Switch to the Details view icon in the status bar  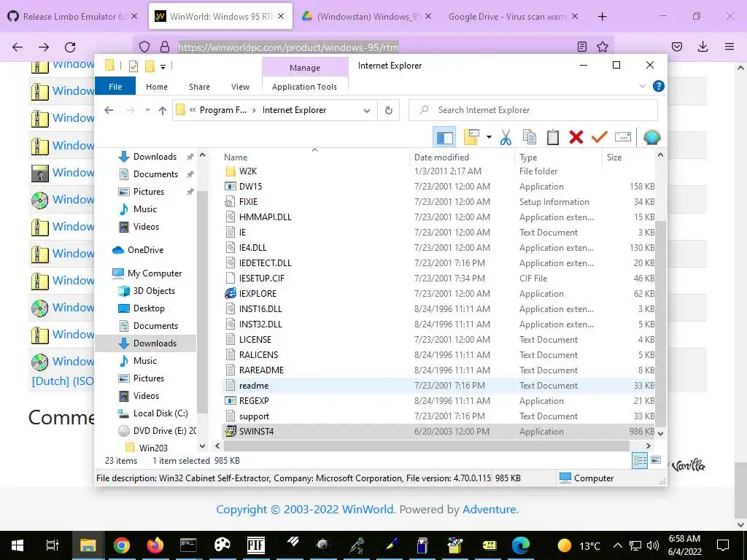click(640, 461)
